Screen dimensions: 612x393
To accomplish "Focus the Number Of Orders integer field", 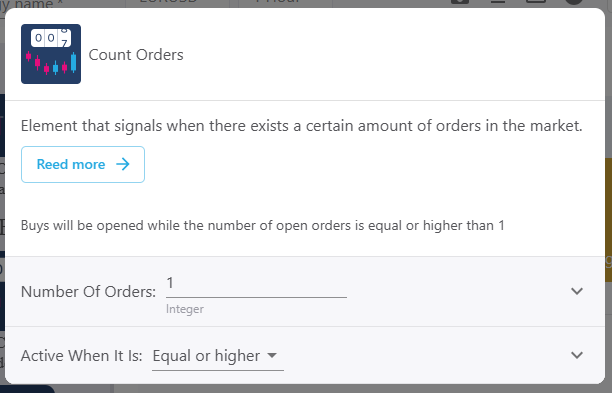I will point(256,286).
